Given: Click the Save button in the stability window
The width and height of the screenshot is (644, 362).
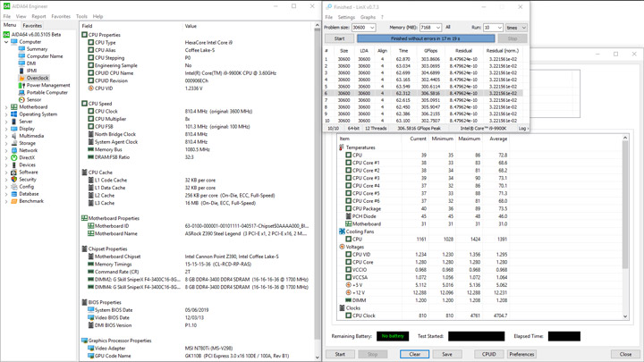Looking at the screenshot, I should (x=447, y=354).
